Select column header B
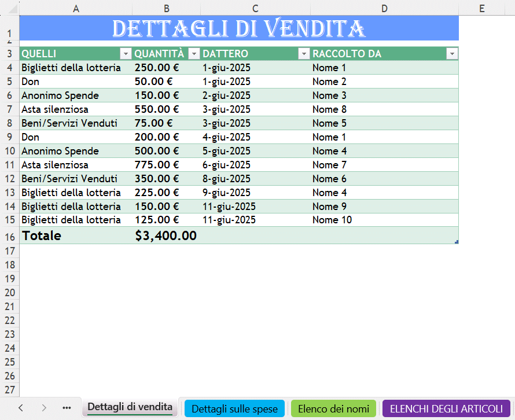Viewport: 515px width, 420px height. click(167, 8)
